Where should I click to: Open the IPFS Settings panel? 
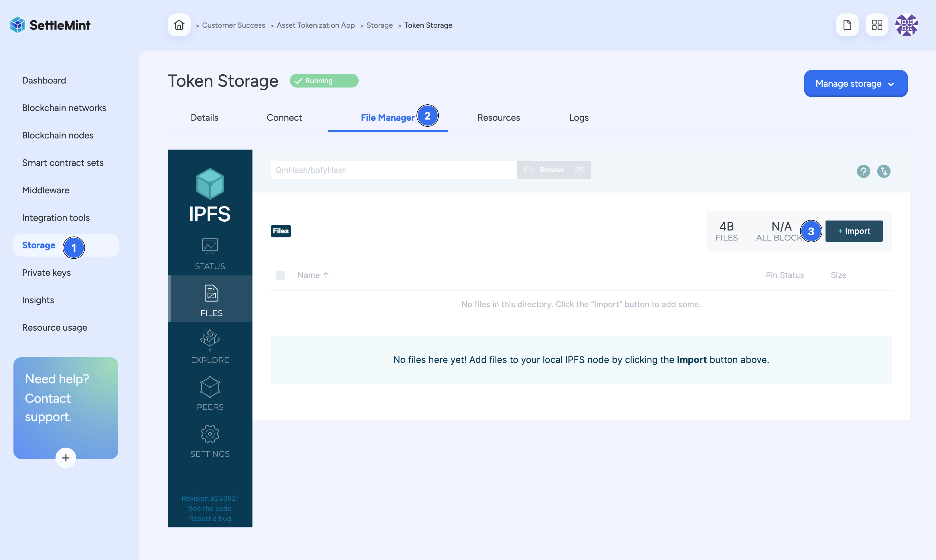click(x=210, y=440)
